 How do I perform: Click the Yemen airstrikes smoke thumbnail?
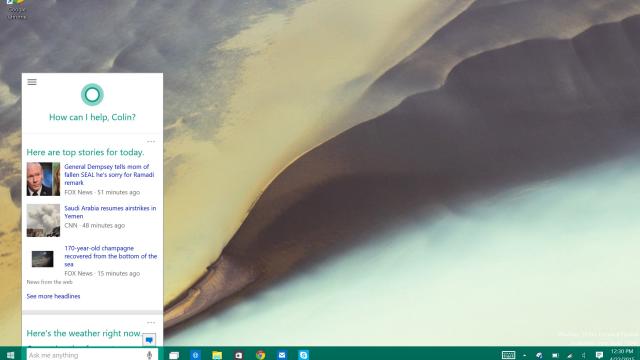43,220
